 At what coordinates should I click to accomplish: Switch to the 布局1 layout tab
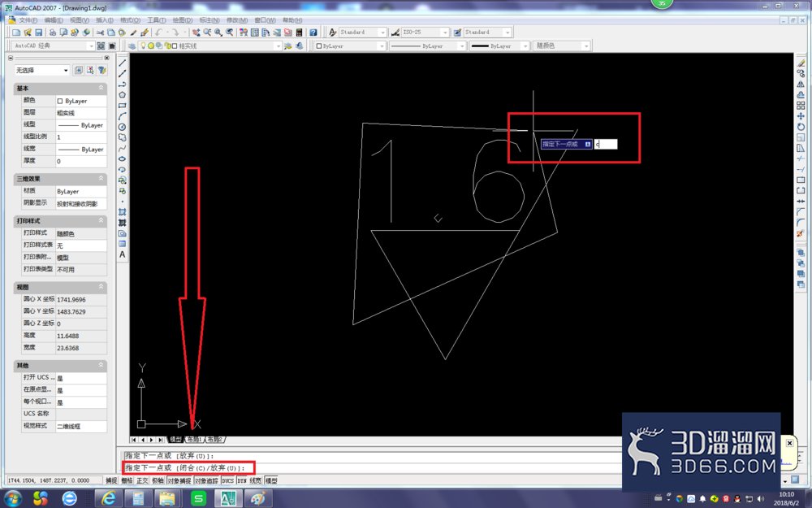pos(194,440)
